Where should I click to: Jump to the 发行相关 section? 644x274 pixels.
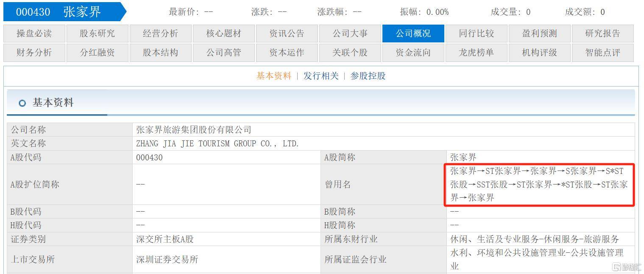(x=321, y=76)
